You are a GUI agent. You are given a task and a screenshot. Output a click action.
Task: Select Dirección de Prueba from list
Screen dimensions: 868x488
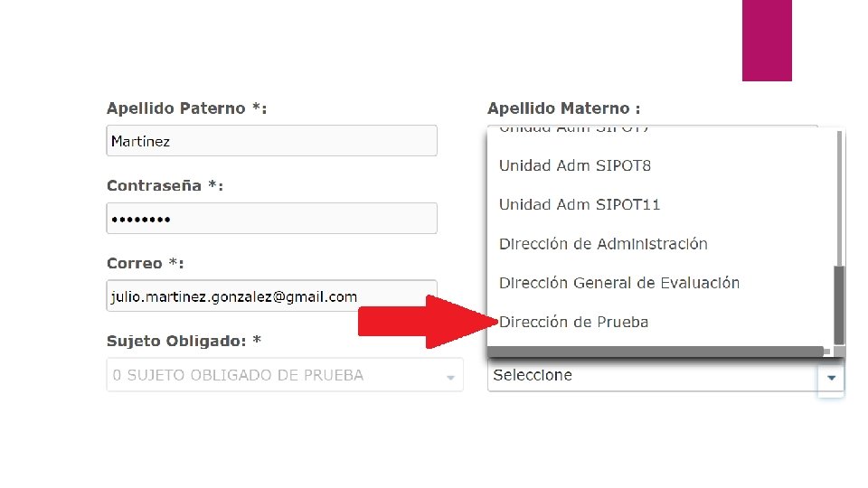573,322
